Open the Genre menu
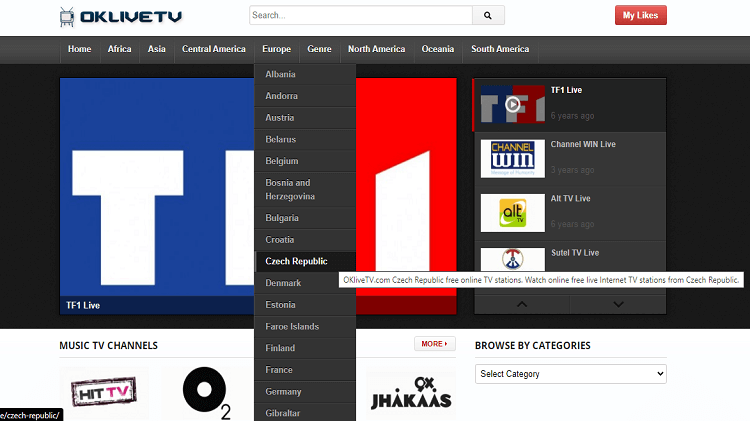Screen dimensions: 750x421 320,49
